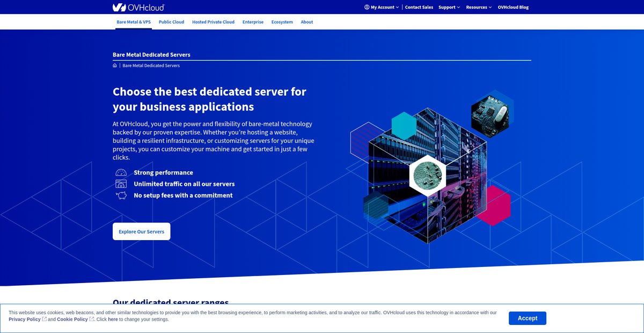
Task: Click the 'Bare Metal Dedicated Servers' page title
Action: click(151, 55)
